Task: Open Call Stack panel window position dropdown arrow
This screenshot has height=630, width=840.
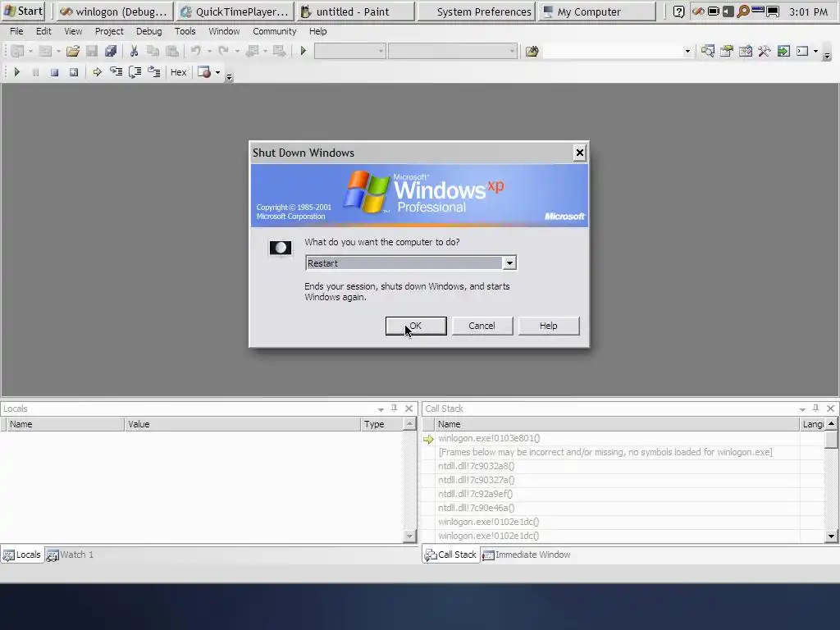Action: click(x=802, y=409)
